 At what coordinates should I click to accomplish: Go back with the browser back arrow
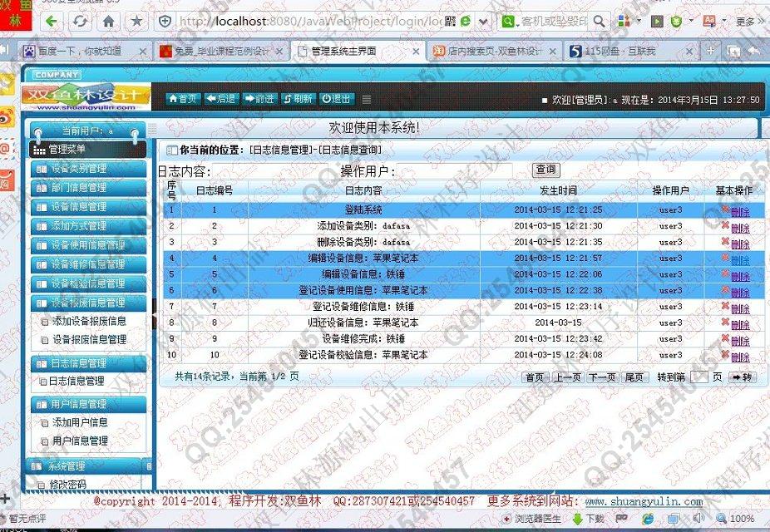(x=51, y=21)
